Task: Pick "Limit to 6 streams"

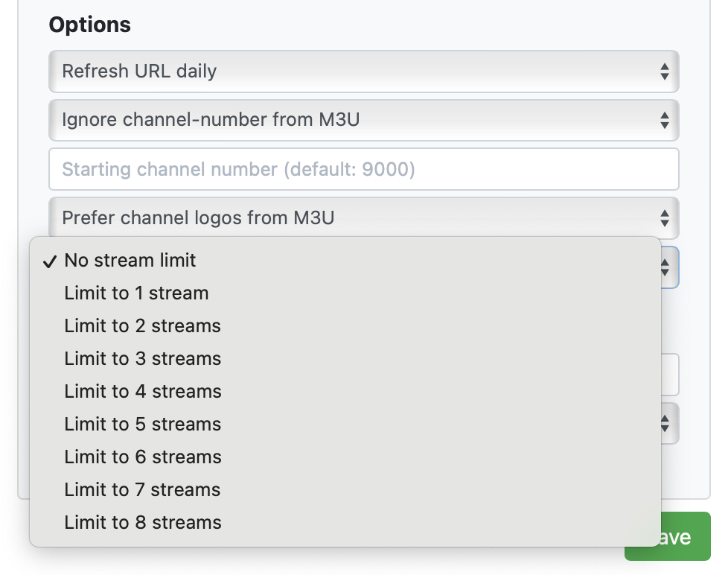Action: (x=142, y=457)
